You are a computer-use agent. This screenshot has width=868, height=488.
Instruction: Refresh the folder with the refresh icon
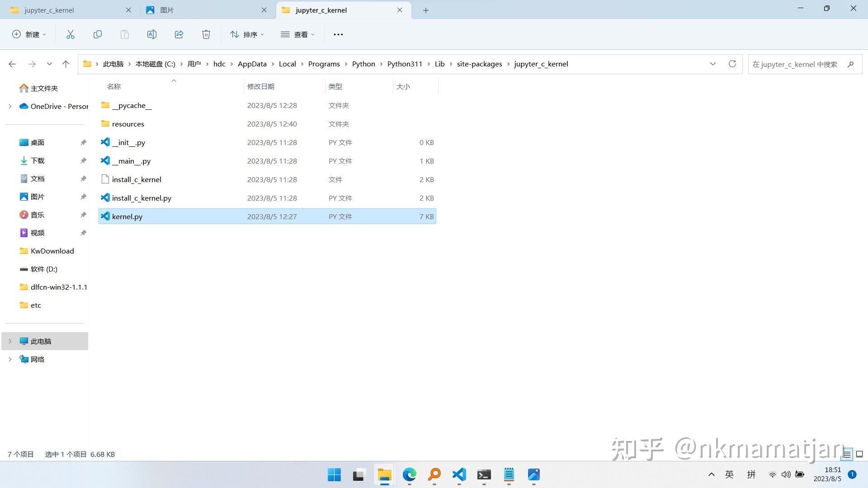pos(732,64)
